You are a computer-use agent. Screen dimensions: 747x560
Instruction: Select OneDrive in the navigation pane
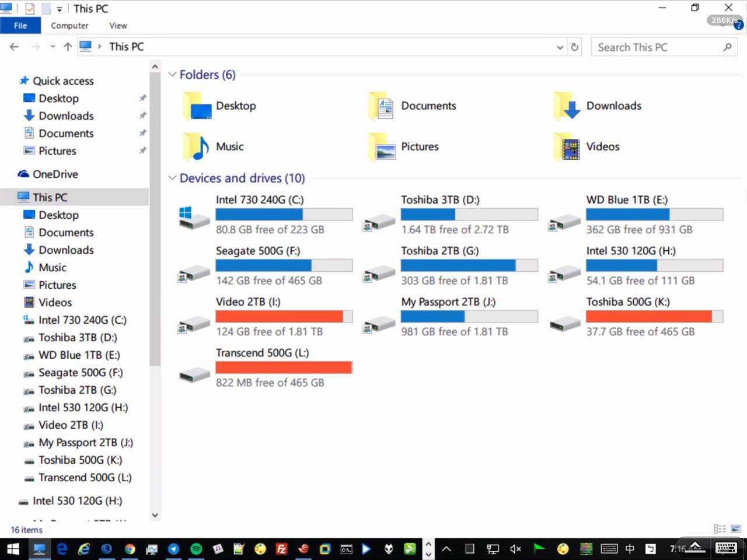55,174
